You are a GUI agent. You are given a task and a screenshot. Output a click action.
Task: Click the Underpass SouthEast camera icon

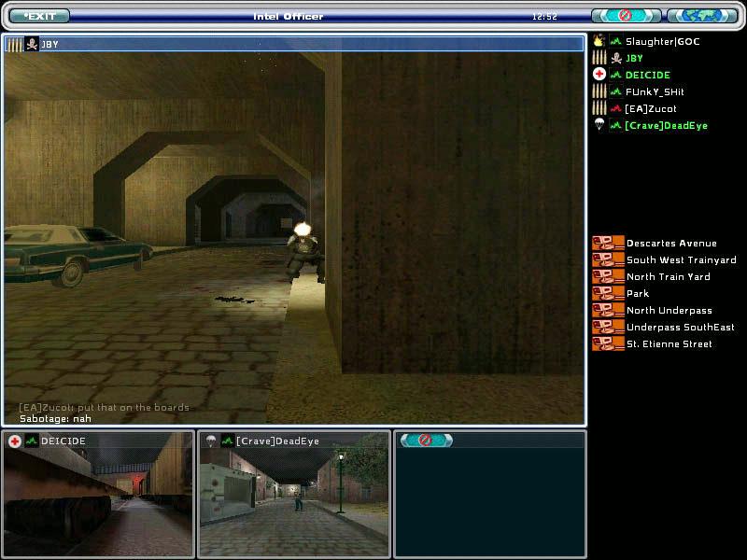point(608,328)
